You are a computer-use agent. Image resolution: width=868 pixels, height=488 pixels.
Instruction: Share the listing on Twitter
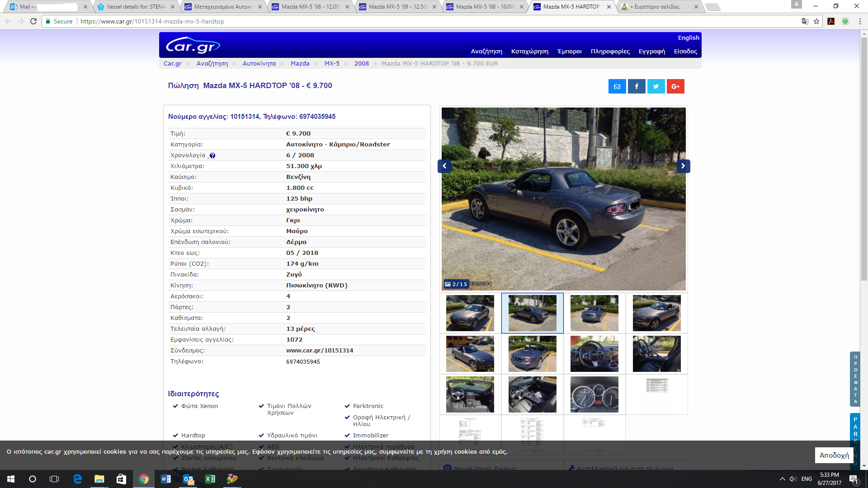tap(656, 86)
